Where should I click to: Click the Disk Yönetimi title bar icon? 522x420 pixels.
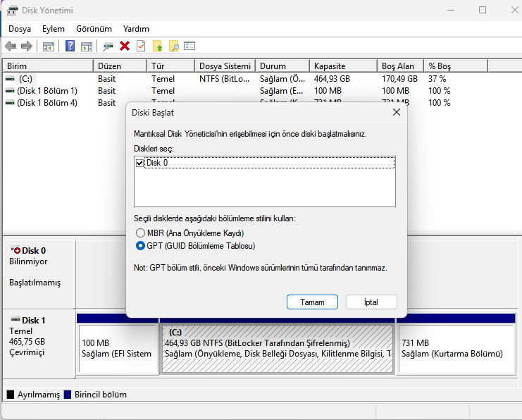(12, 11)
